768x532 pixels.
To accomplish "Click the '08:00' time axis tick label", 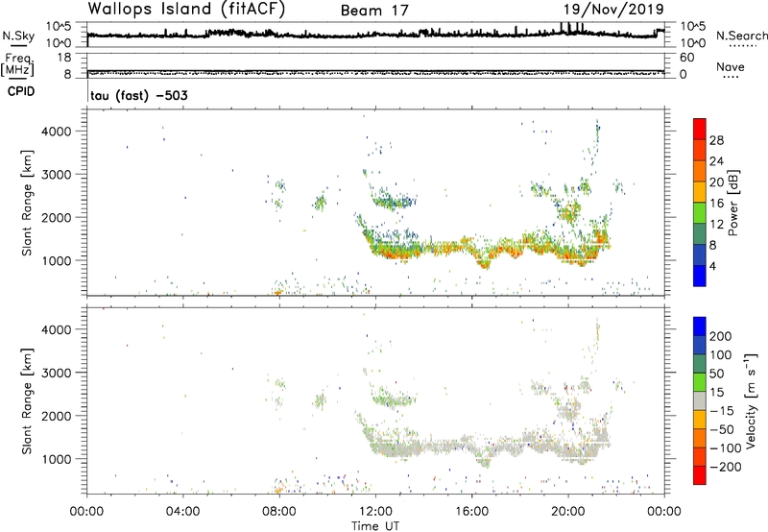I will pos(279,512).
